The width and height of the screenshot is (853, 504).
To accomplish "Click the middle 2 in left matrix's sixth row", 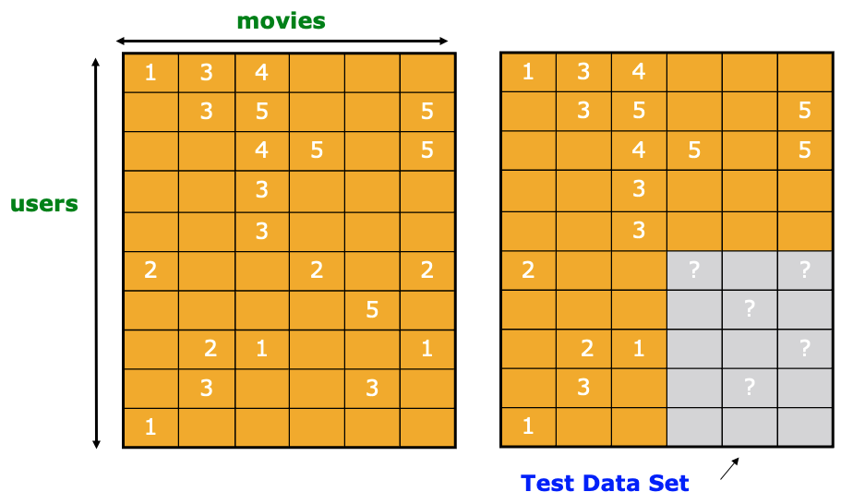I will pyautogui.click(x=317, y=270).
